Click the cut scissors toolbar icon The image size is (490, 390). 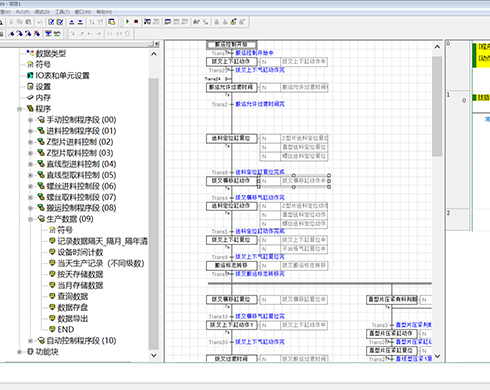coord(11,22)
